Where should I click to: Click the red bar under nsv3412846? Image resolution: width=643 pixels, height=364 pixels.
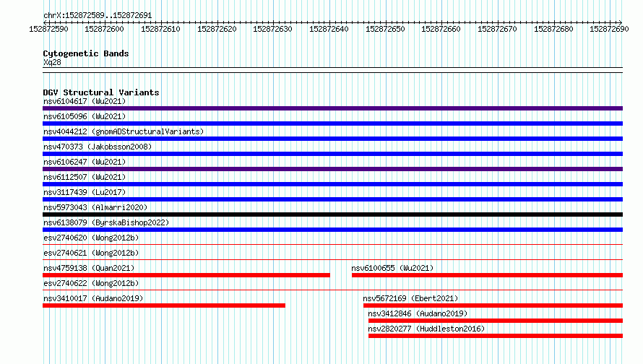point(496,321)
